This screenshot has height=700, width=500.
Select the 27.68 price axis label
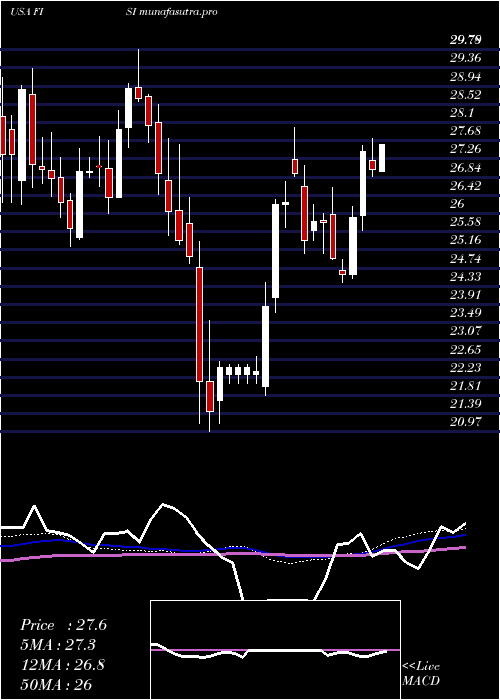tap(466, 131)
